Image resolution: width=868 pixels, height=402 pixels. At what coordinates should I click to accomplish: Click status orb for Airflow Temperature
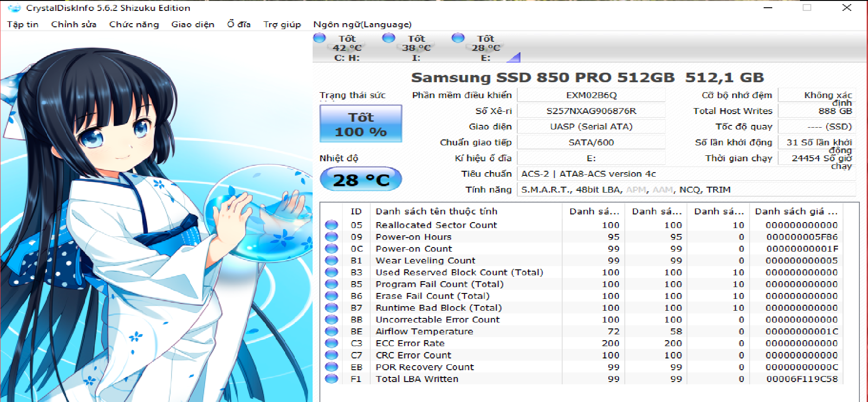coord(332,331)
